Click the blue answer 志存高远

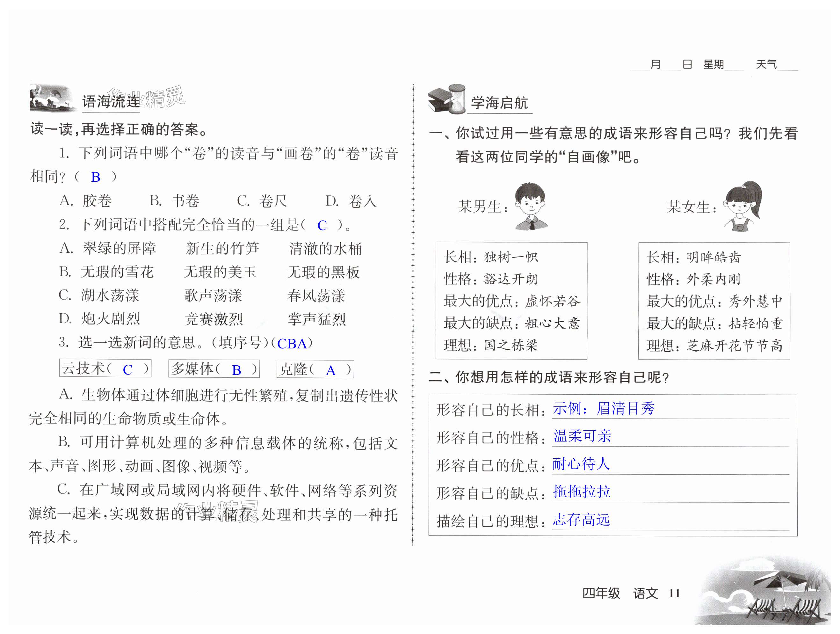click(x=581, y=520)
